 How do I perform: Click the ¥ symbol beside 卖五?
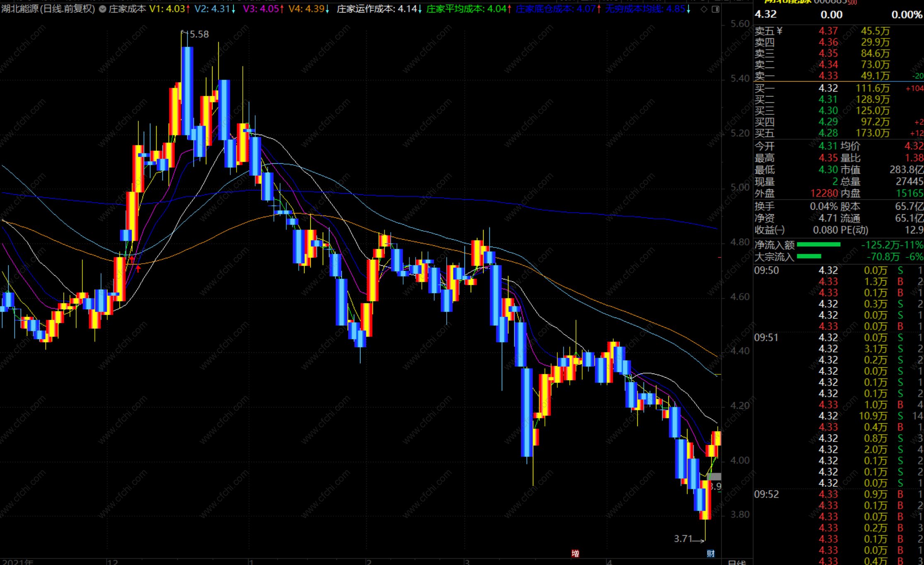pos(780,31)
